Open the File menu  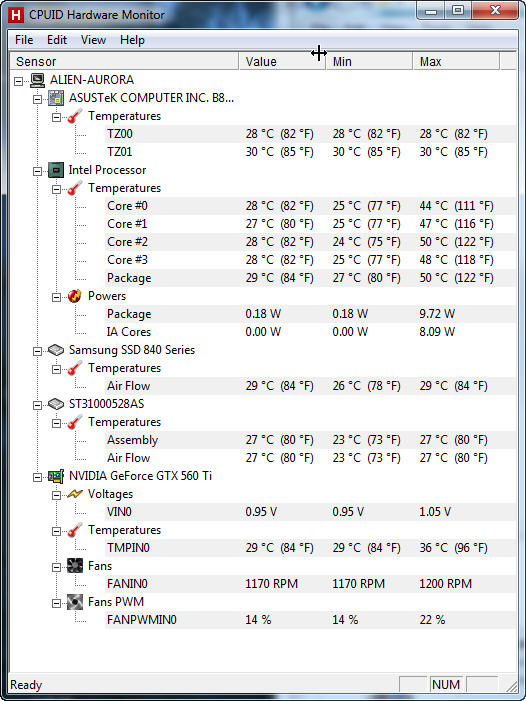click(24, 40)
